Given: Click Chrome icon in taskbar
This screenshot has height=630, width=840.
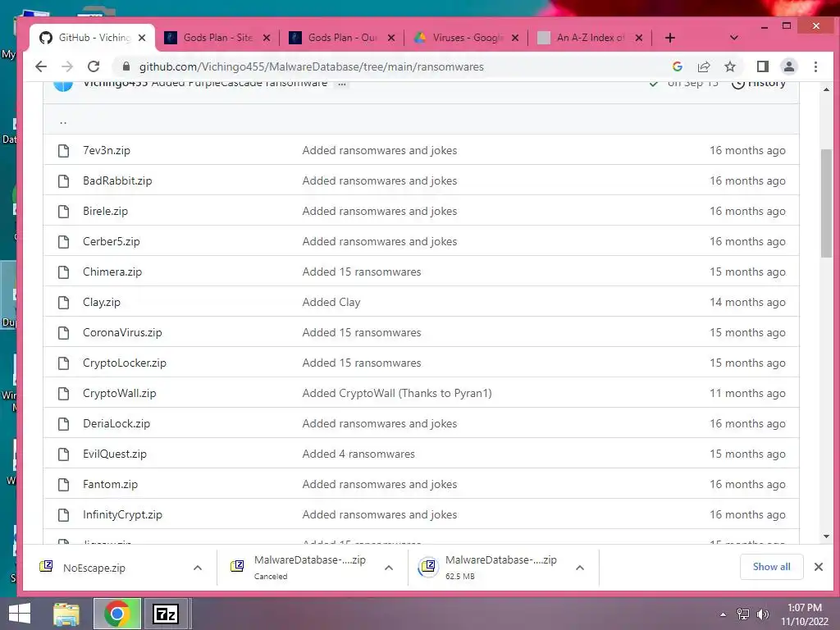Looking at the screenshot, I should point(116,614).
